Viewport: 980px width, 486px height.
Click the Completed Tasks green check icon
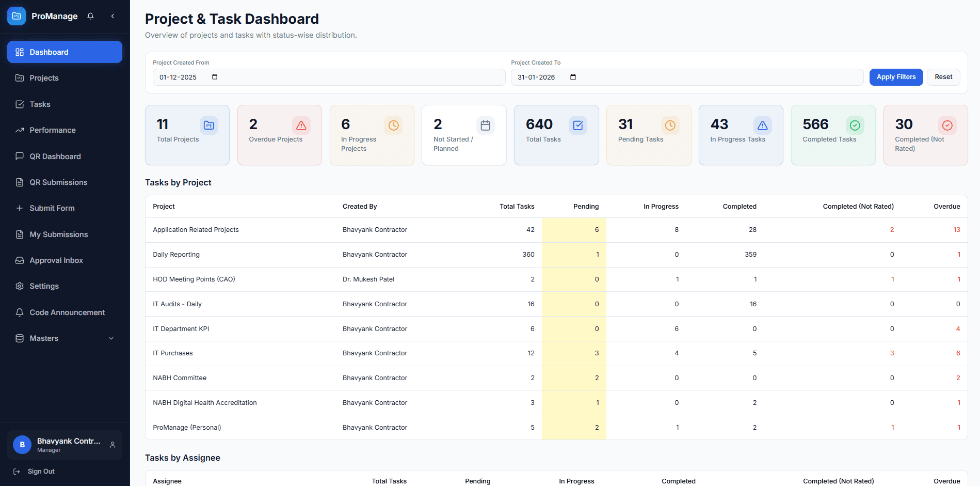click(x=855, y=125)
